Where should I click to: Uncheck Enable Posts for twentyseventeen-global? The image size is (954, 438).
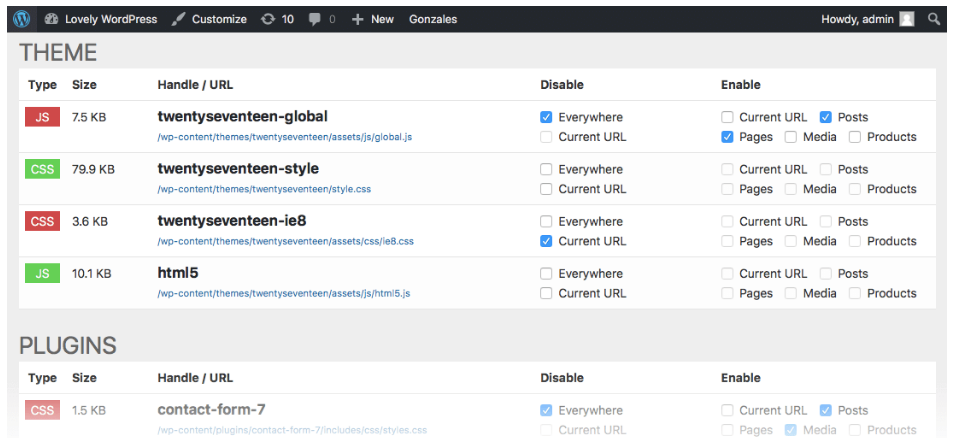826,117
